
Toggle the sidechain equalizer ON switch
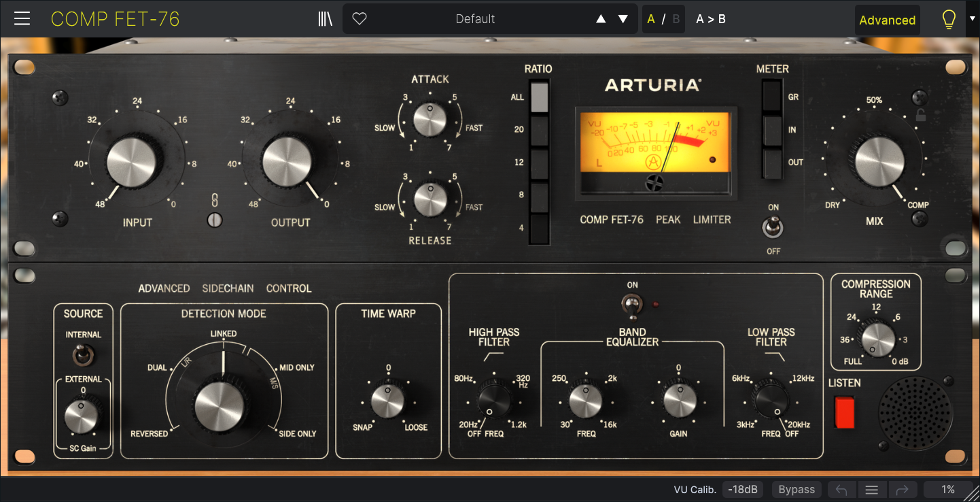coord(632,305)
